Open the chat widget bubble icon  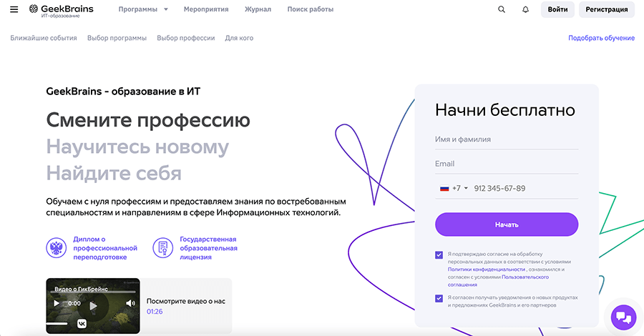(x=623, y=317)
